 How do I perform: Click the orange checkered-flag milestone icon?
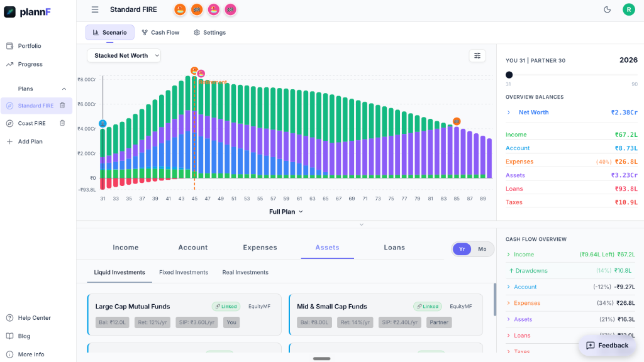197,9
